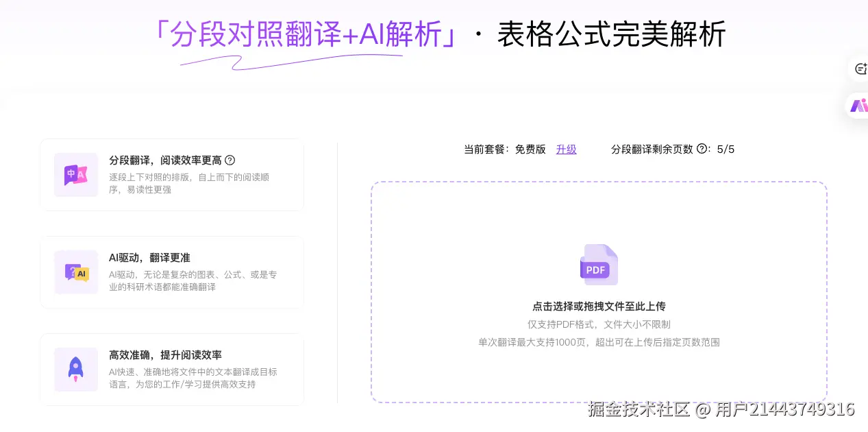Click the 免费版 plan label
Screen dimensions: 868x432
coord(530,149)
